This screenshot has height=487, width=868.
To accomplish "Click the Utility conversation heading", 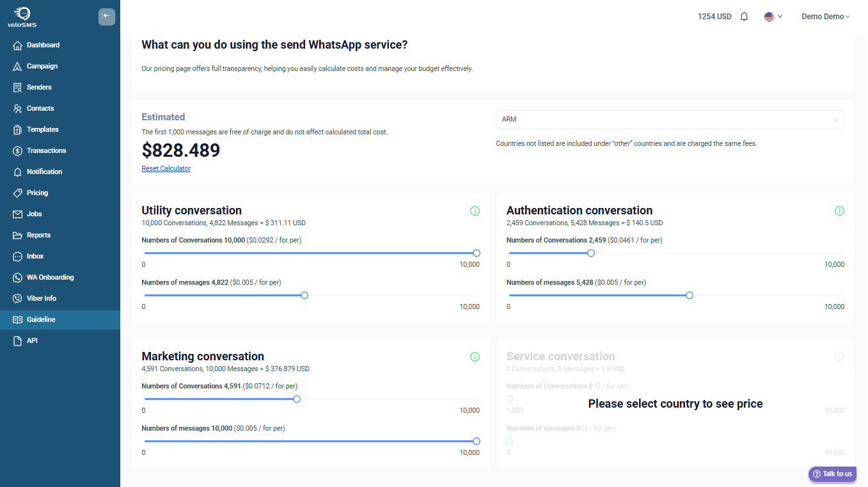I will [x=192, y=211].
